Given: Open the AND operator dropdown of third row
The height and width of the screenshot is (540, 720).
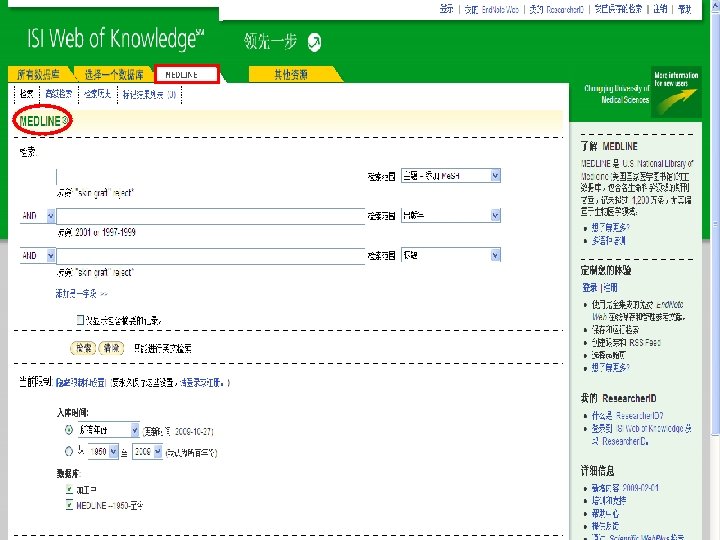Looking at the screenshot, I should point(37,255).
